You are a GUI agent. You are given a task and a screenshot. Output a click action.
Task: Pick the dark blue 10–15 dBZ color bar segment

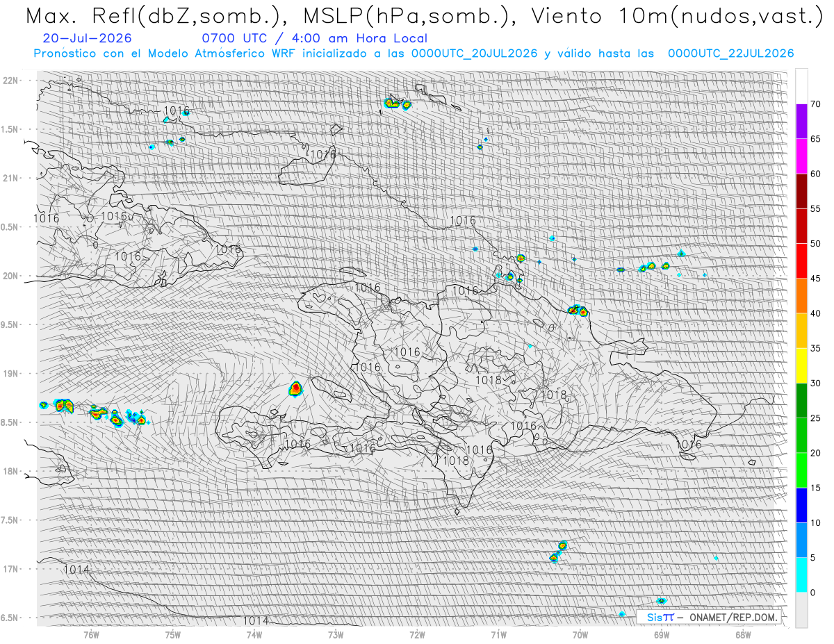tap(801, 505)
